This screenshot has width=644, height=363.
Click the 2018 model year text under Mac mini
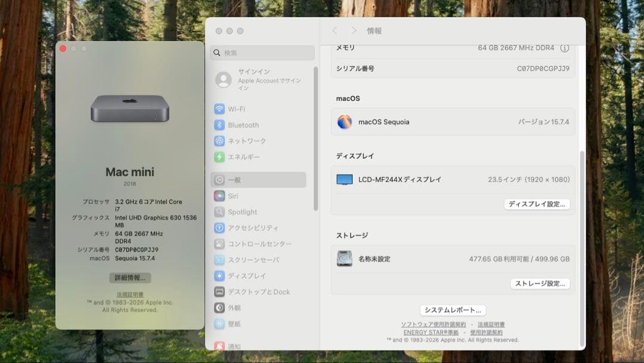click(130, 184)
